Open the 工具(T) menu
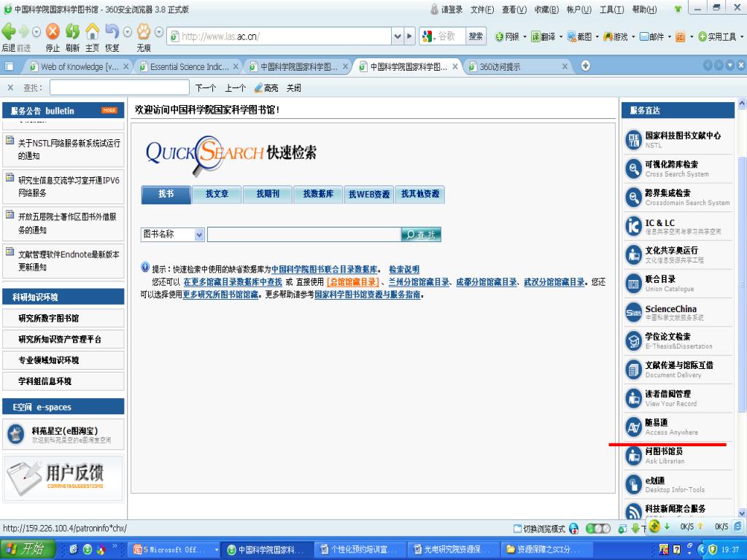The height and width of the screenshot is (560, 747). 612,9
